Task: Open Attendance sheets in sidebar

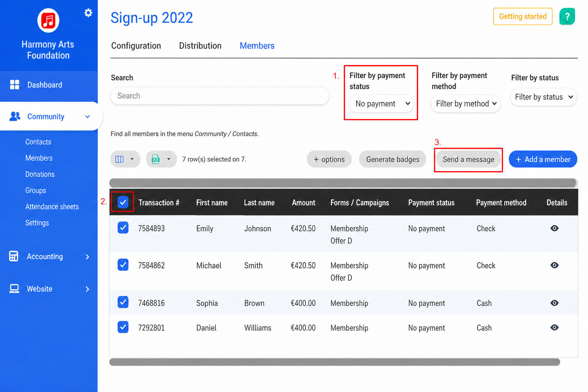Action: [52, 207]
